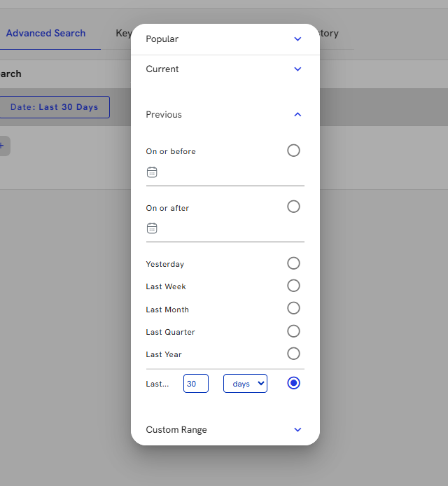The height and width of the screenshot is (486, 448).
Task: Choose the Last Quarter option
Action: pos(293,331)
